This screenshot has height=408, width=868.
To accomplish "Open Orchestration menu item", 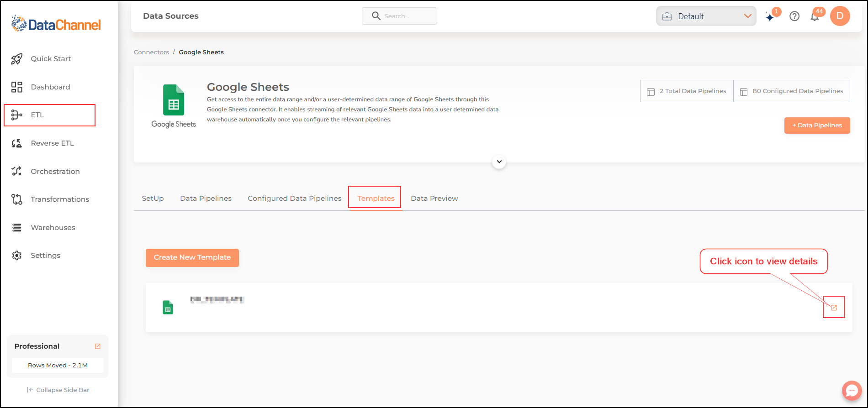I will [x=55, y=172].
